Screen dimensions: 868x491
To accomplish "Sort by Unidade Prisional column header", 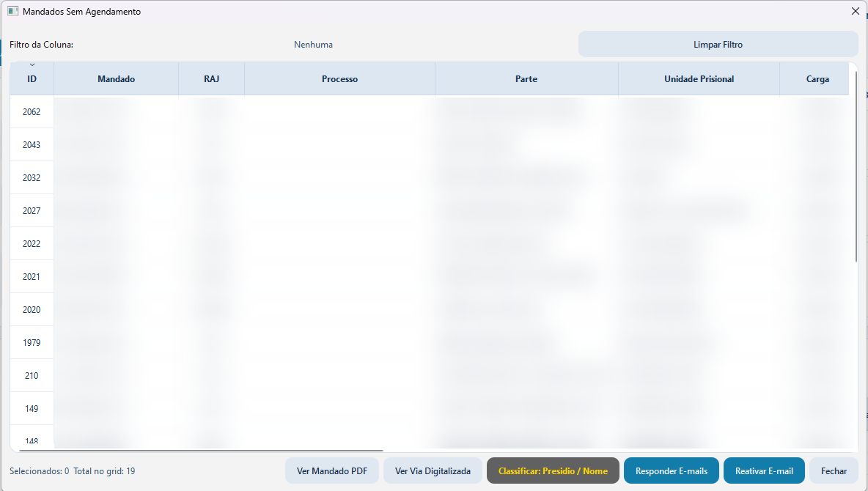I will pyautogui.click(x=699, y=79).
